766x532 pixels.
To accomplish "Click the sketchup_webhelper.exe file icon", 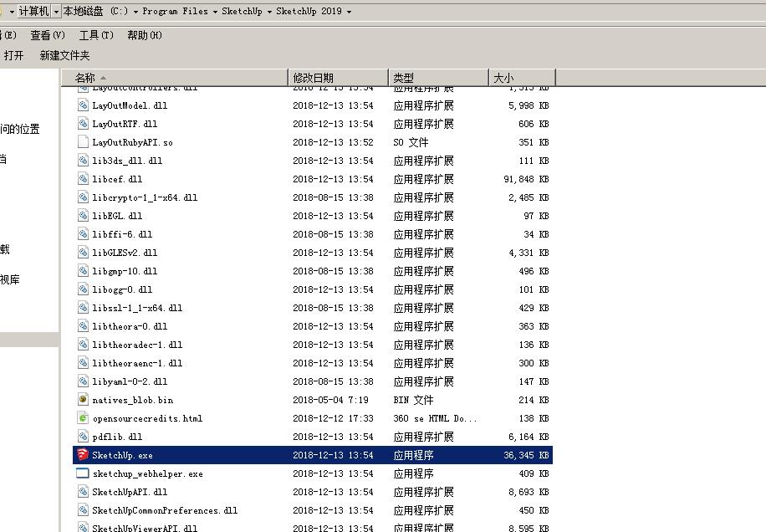I will click(83, 473).
